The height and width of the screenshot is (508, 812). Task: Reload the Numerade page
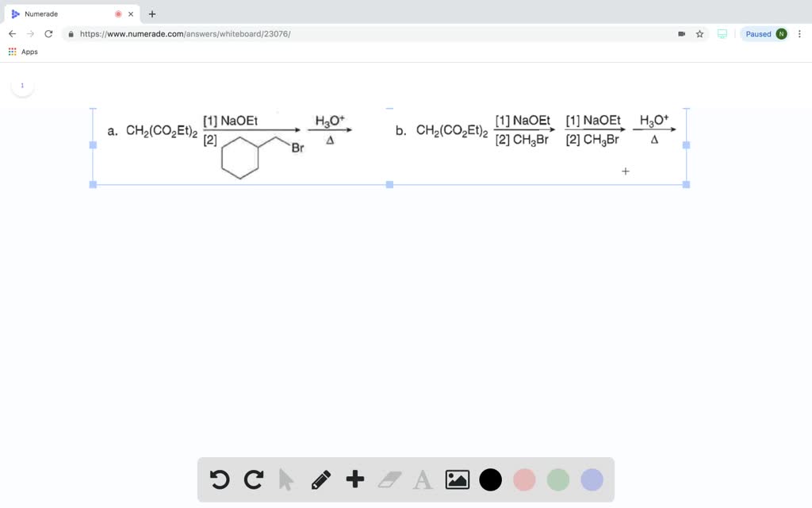pos(48,33)
